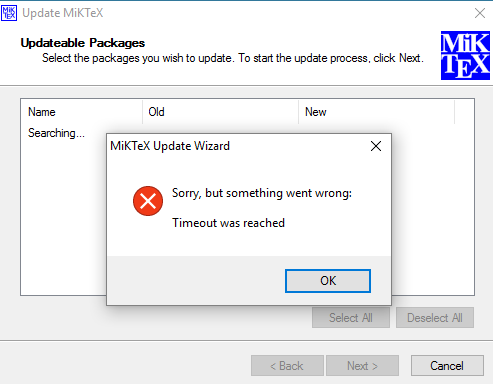Screen dimensions: 493x384
Task: Close the Update MiKTeX window
Action: [480, 13]
